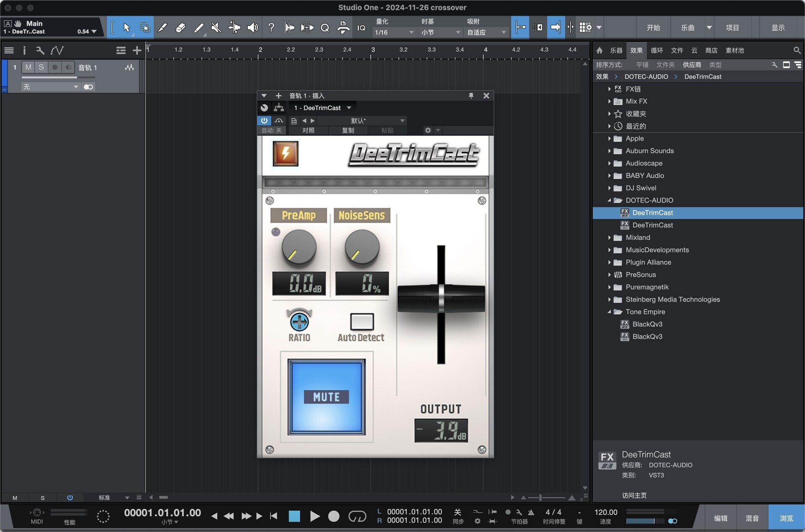Toggle the loop button in transport

[357, 516]
